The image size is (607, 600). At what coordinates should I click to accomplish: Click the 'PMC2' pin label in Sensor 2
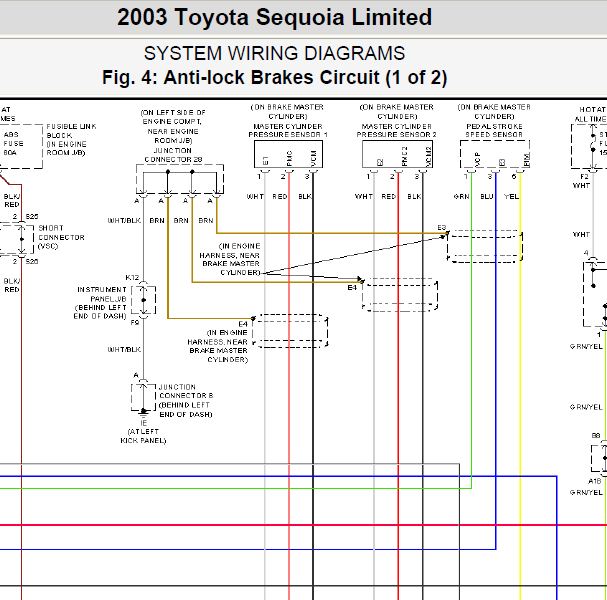pos(405,156)
